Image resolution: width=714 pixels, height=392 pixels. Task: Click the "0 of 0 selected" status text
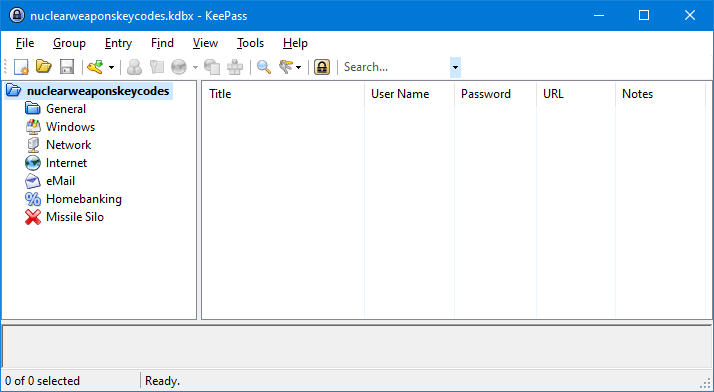(42, 381)
